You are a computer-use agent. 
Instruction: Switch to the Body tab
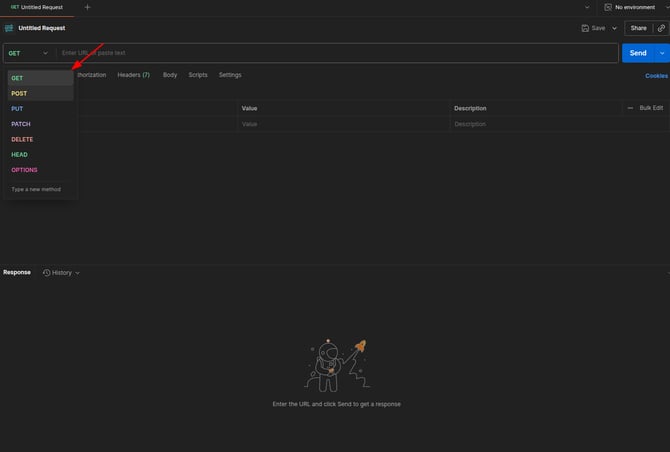coord(170,75)
